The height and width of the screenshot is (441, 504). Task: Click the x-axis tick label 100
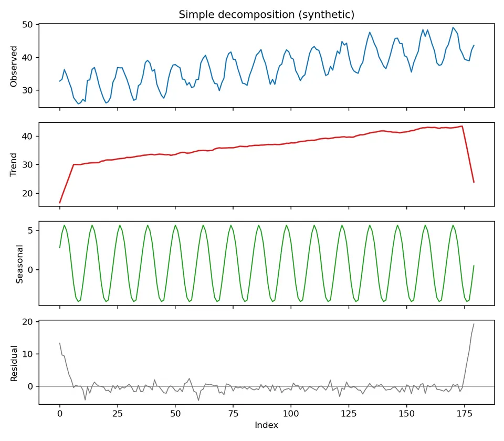pyautogui.click(x=291, y=413)
